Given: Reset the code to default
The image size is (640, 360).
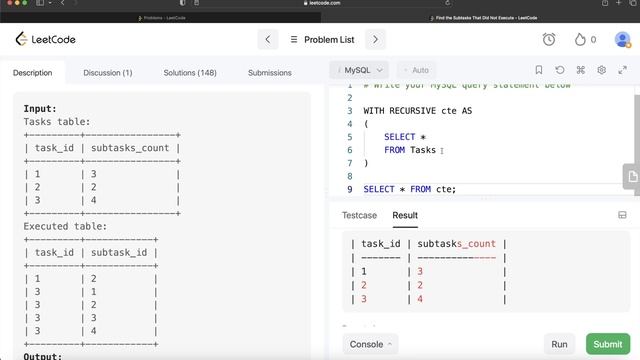Looking at the screenshot, I should point(560,70).
